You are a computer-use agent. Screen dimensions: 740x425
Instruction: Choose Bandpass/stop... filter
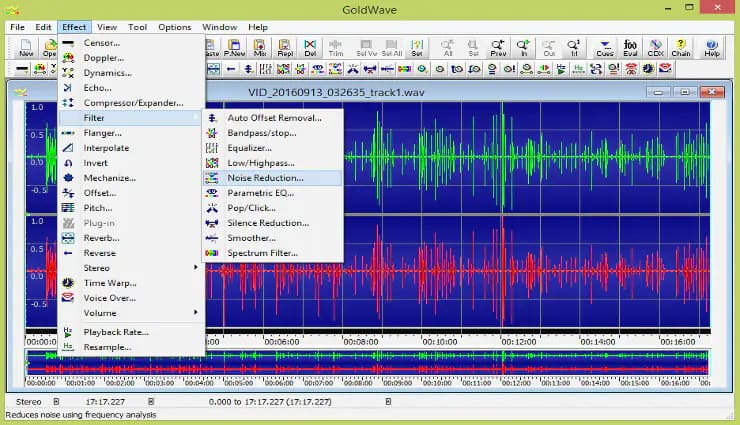(x=272, y=133)
